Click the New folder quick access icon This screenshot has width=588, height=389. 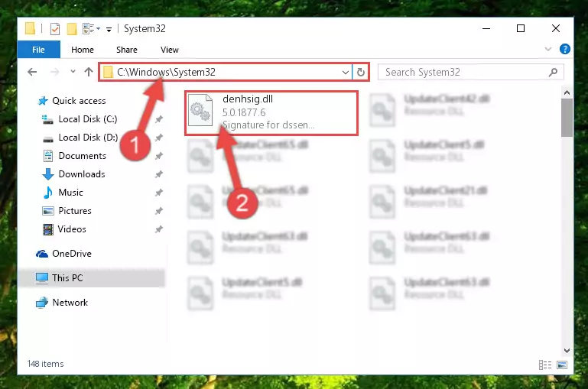coord(72,29)
